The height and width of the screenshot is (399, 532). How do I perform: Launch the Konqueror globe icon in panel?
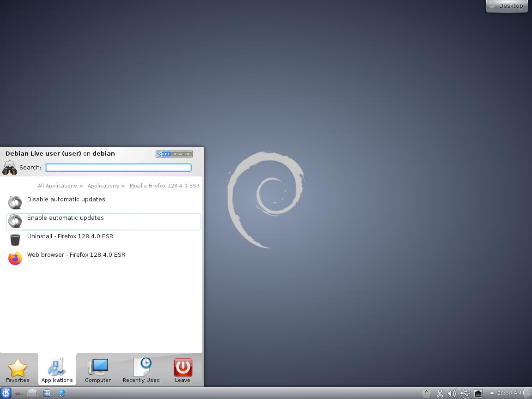[61, 393]
